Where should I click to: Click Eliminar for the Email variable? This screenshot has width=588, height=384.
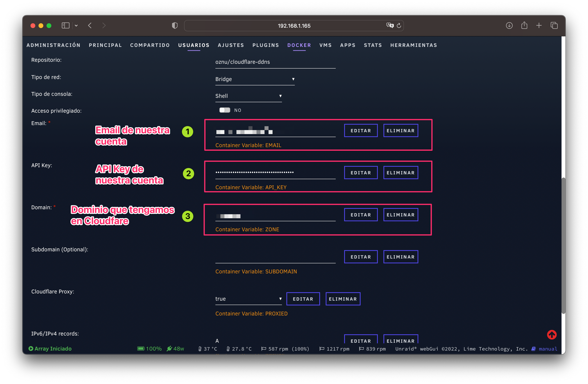[x=400, y=131]
